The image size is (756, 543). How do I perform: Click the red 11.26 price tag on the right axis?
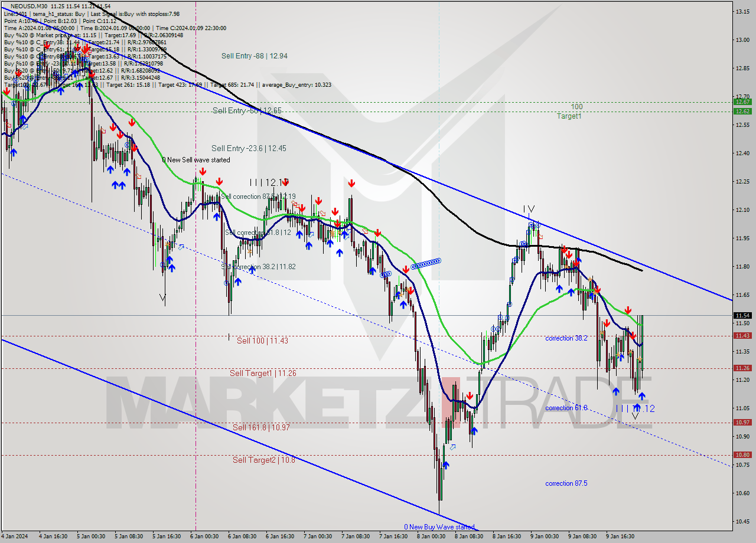tap(742, 368)
